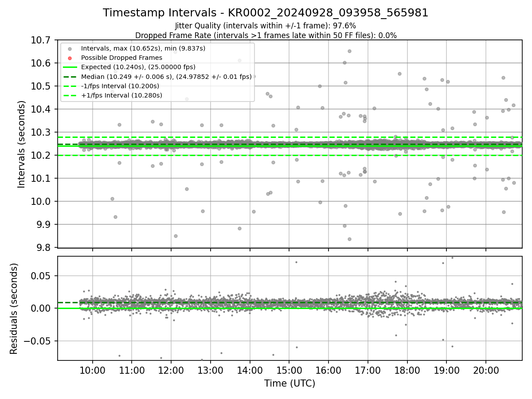Image resolution: width=532 pixels, height=399 pixels.
Task: Select the Dropped Frame Rate 0.0% subtitle
Action: [x=266, y=35]
